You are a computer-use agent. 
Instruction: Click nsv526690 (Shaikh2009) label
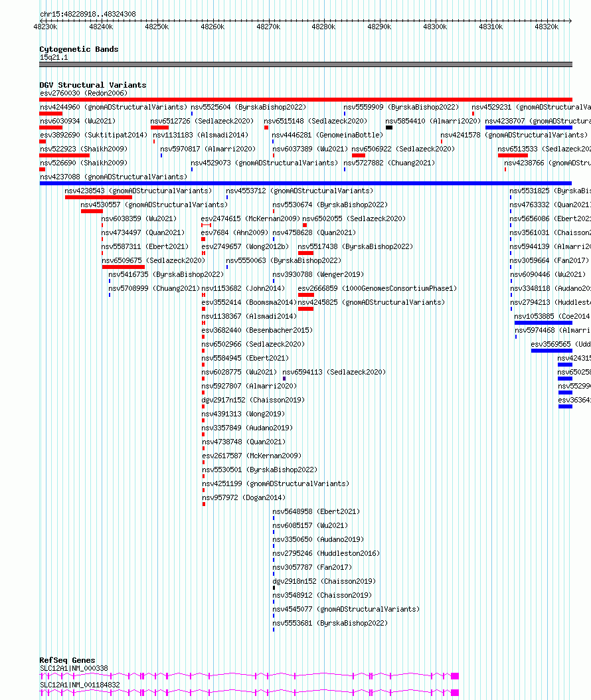(84, 163)
